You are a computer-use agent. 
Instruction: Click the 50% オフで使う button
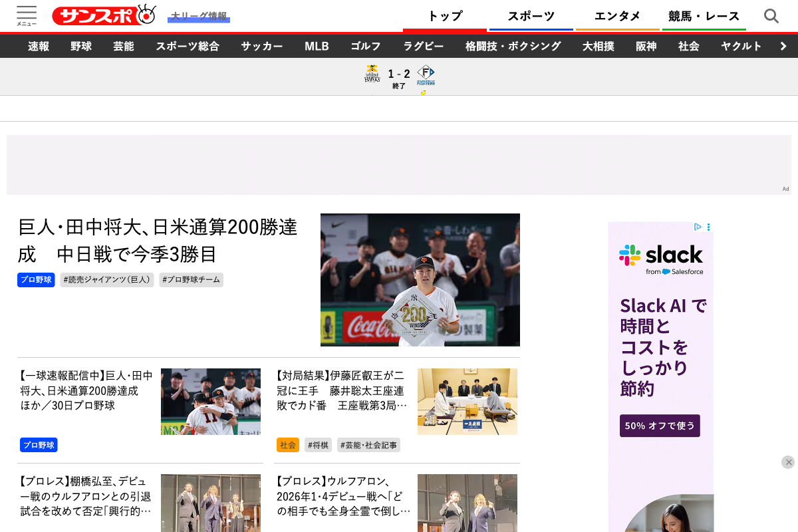coord(660,426)
